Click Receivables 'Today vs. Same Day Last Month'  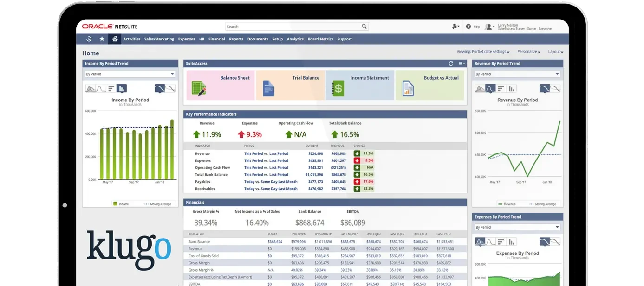coord(271,189)
